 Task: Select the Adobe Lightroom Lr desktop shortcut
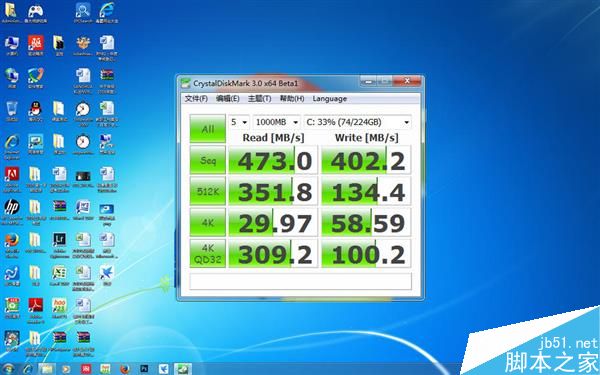pos(59,244)
